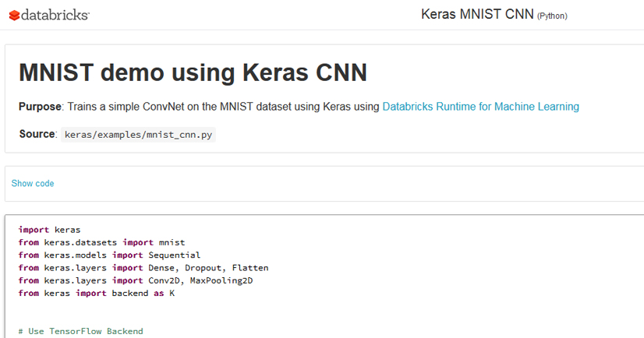The height and width of the screenshot is (338, 644).
Task: Place cursor on the import keras line
Action: (49, 230)
